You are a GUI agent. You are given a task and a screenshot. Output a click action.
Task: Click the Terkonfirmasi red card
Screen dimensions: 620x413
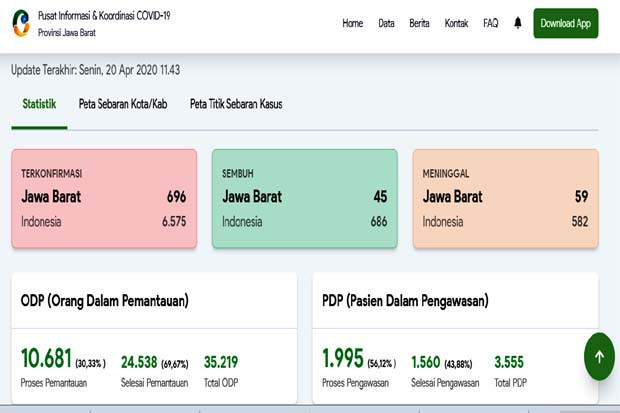pos(104,199)
